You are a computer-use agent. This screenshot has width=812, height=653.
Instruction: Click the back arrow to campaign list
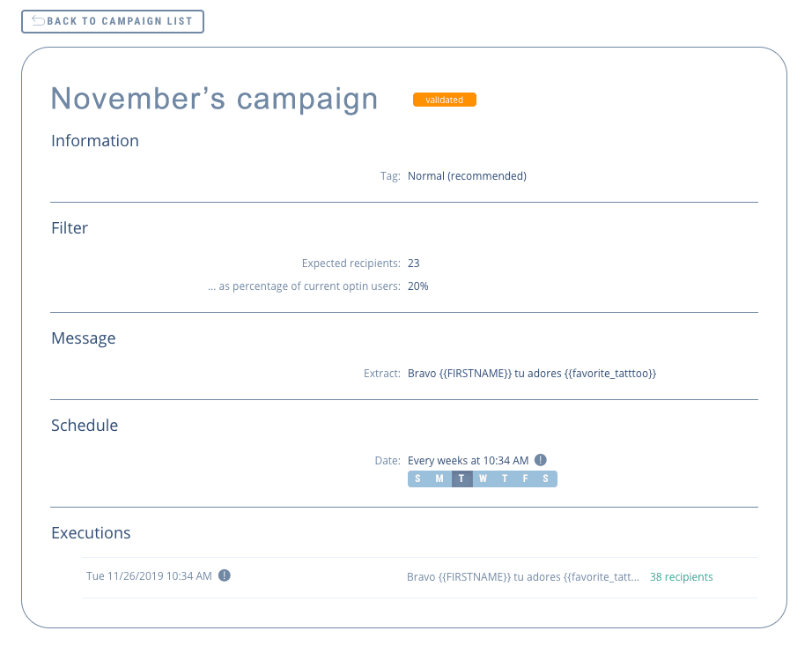(38, 21)
